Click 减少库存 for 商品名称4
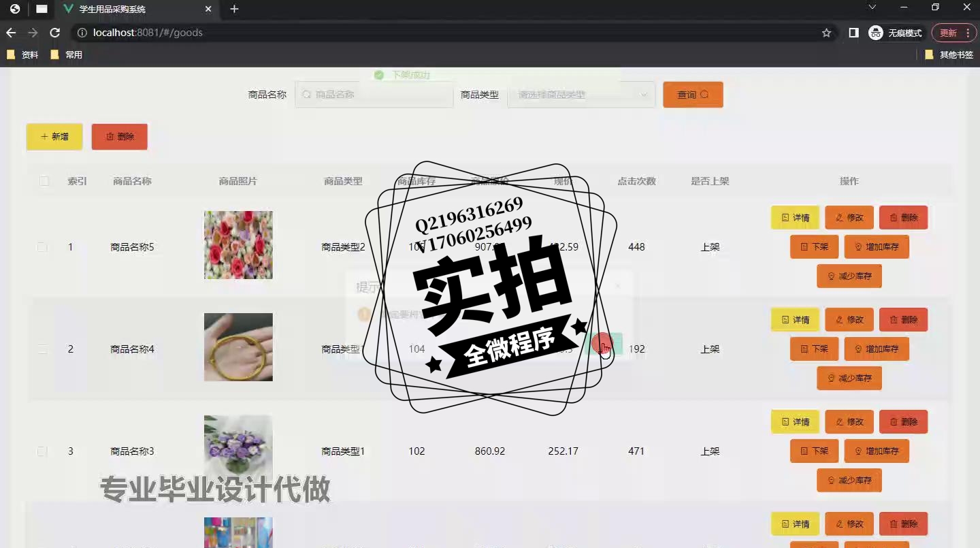This screenshot has width=980, height=548. coord(849,378)
